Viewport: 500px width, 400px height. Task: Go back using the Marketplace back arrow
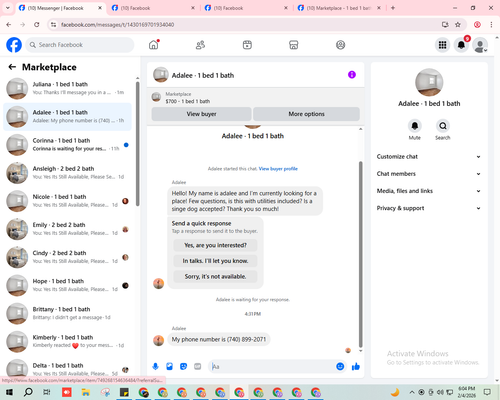point(12,67)
